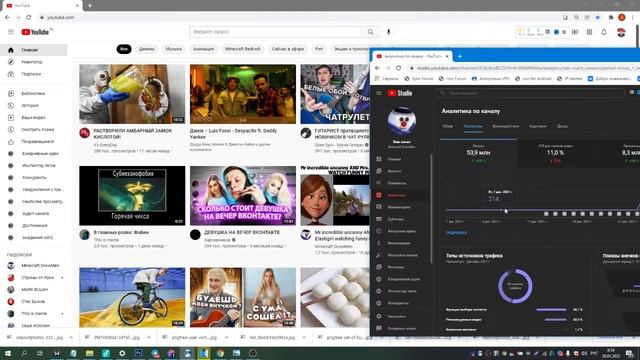Select the Джемы filter chip

pyautogui.click(x=147, y=49)
